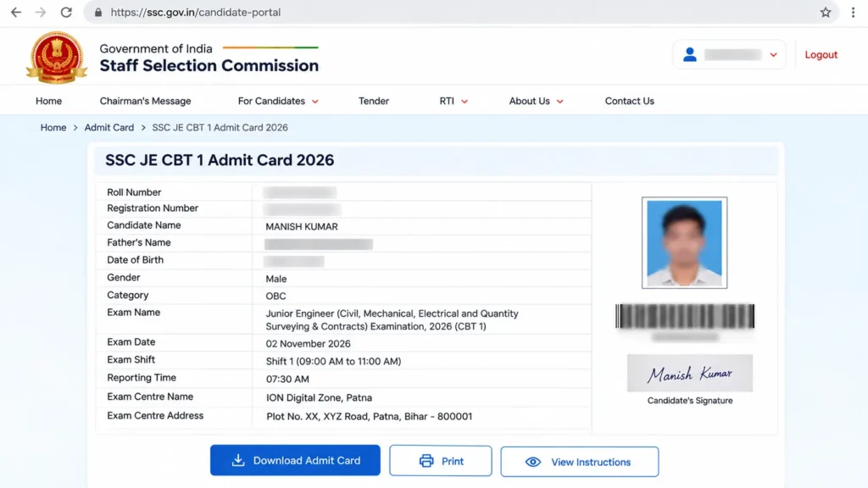Click the browser address bar URL
The image size is (868, 488).
196,12
